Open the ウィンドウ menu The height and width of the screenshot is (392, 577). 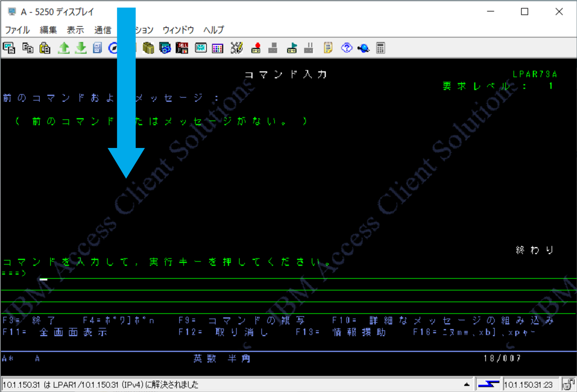coord(178,30)
